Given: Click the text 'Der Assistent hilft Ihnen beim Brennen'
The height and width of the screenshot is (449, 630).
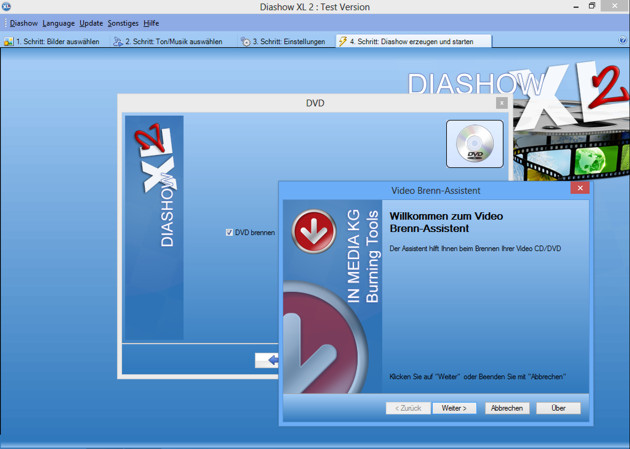Looking at the screenshot, I should coord(475,249).
